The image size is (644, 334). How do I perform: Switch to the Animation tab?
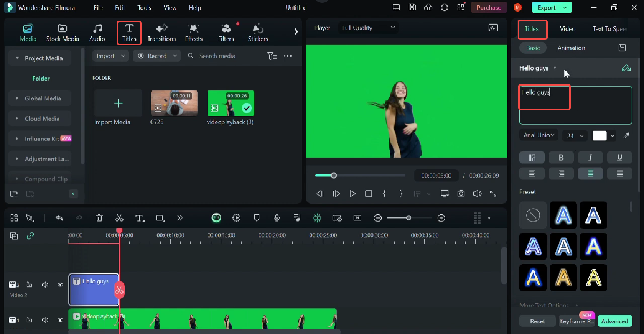pos(571,48)
